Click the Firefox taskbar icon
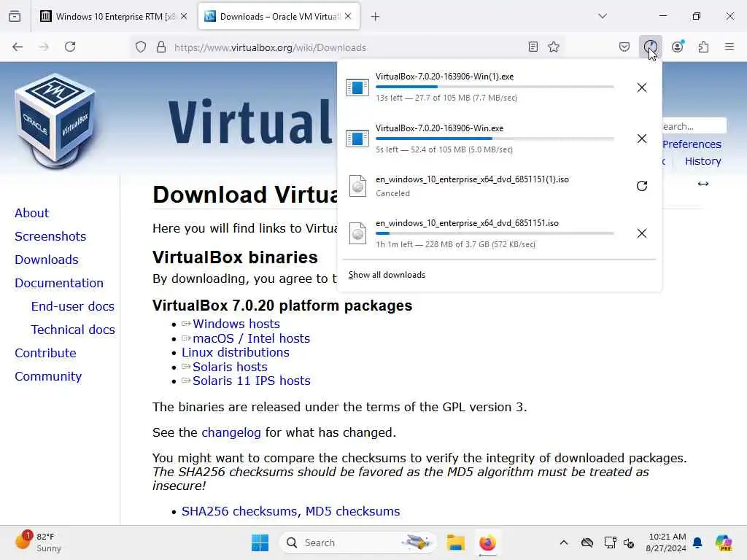The width and height of the screenshot is (747, 560). [487, 542]
